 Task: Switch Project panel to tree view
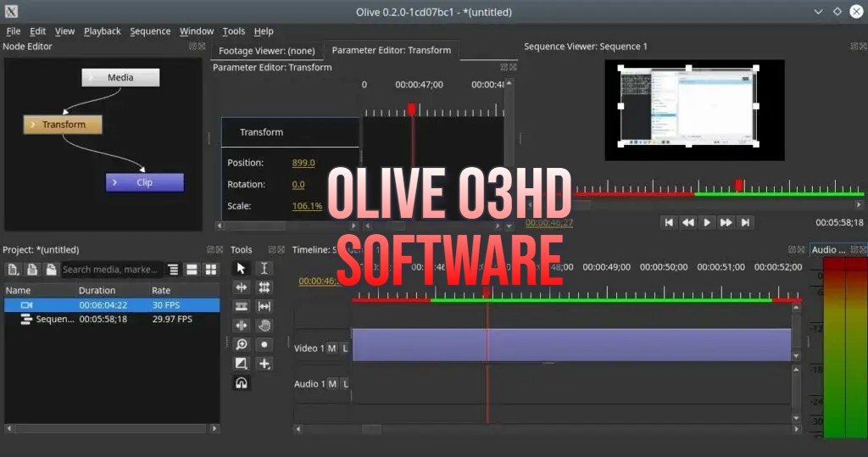click(x=173, y=270)
